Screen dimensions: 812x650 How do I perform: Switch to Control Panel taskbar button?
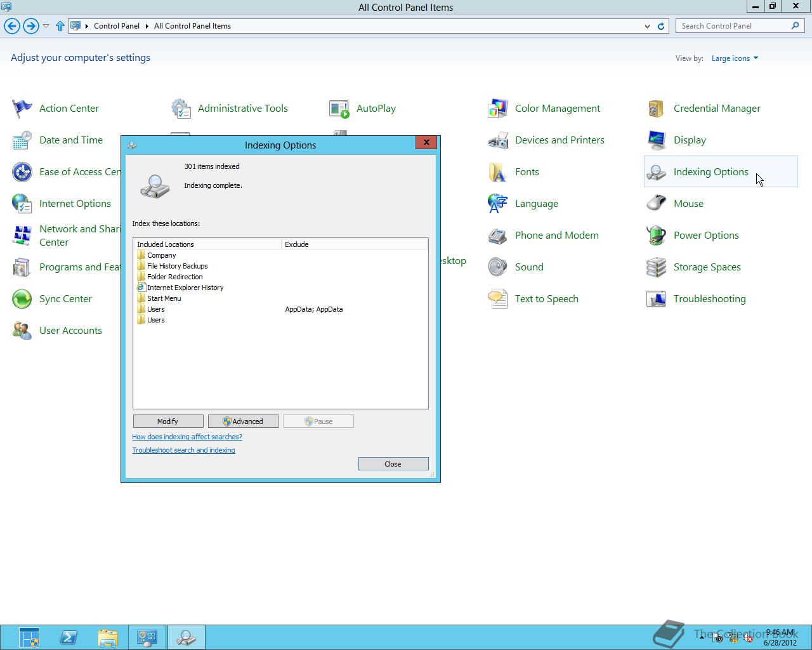[x=147, y=637]
